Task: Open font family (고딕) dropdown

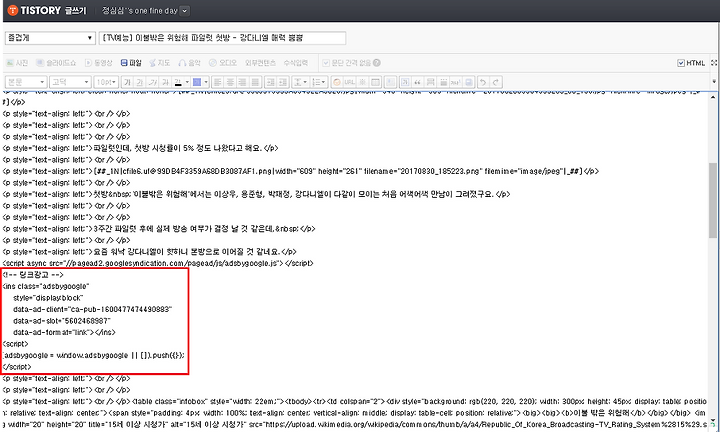Action: [x=70, y=82]
